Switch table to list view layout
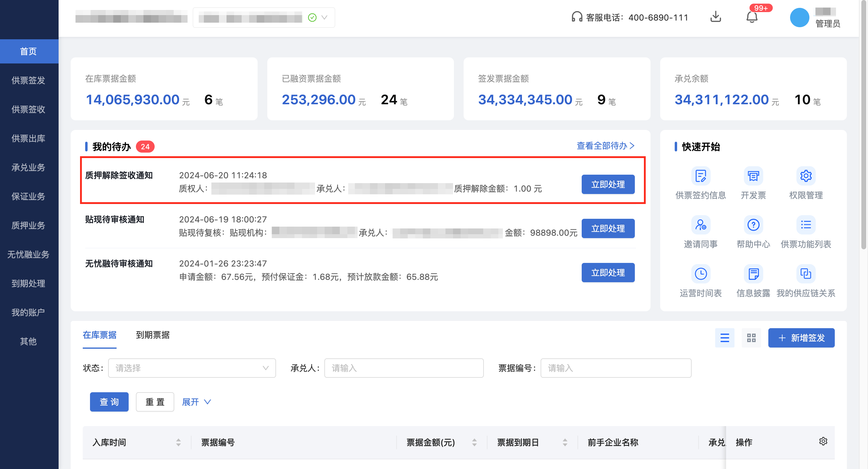This screenshot has width=868, height=469. (725, 338)
